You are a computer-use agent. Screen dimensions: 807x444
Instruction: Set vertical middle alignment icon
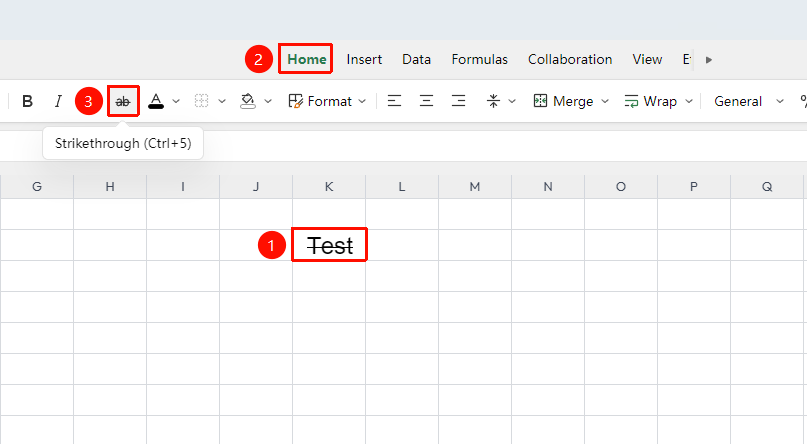tap(493, 101)
